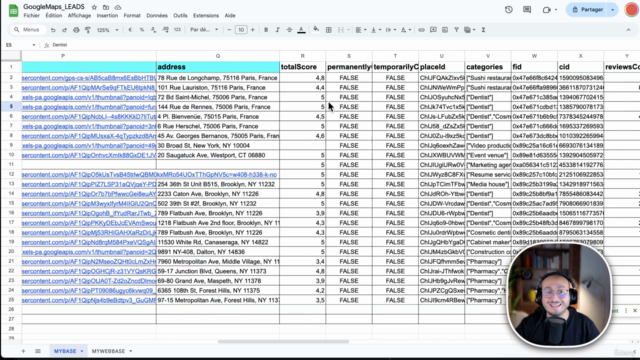This screenshot has height=360, width=640.
Task: Open the text color picker
Action: [301, 30]
